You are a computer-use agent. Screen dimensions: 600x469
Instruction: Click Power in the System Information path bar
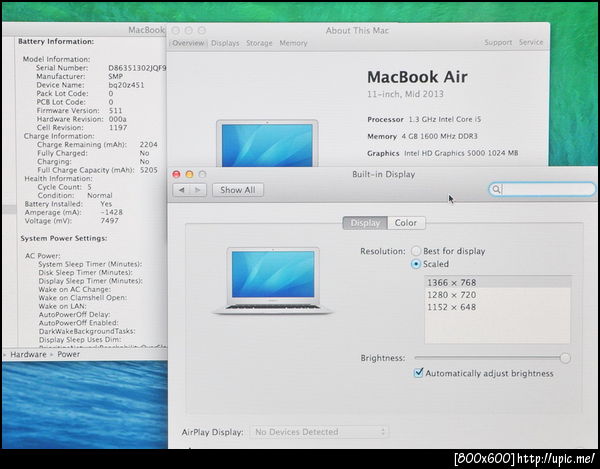[x=68, y=354]
